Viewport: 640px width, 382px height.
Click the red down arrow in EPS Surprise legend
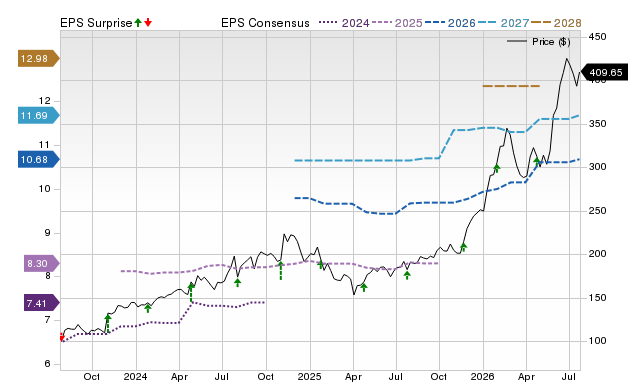coord(148,22)
